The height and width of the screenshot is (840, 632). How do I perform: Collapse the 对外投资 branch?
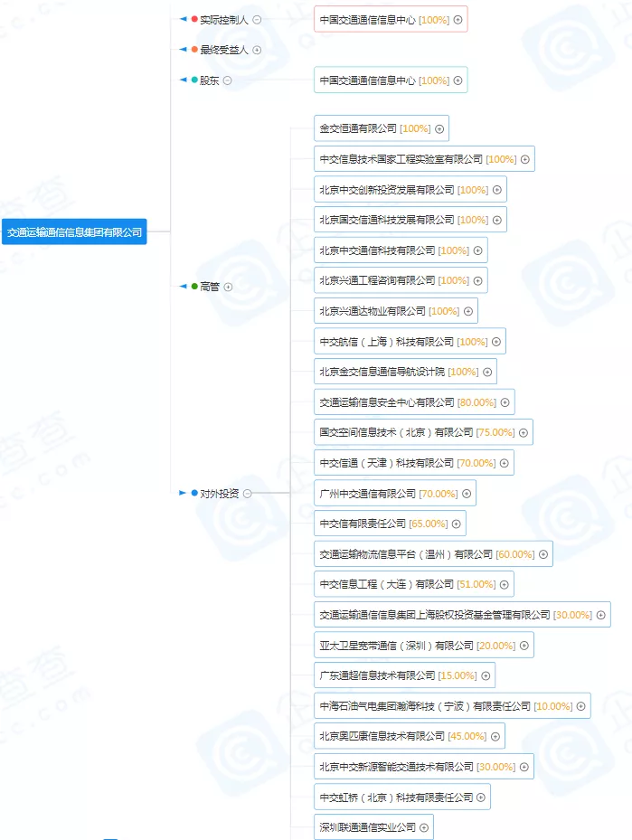tap(248, 494)
